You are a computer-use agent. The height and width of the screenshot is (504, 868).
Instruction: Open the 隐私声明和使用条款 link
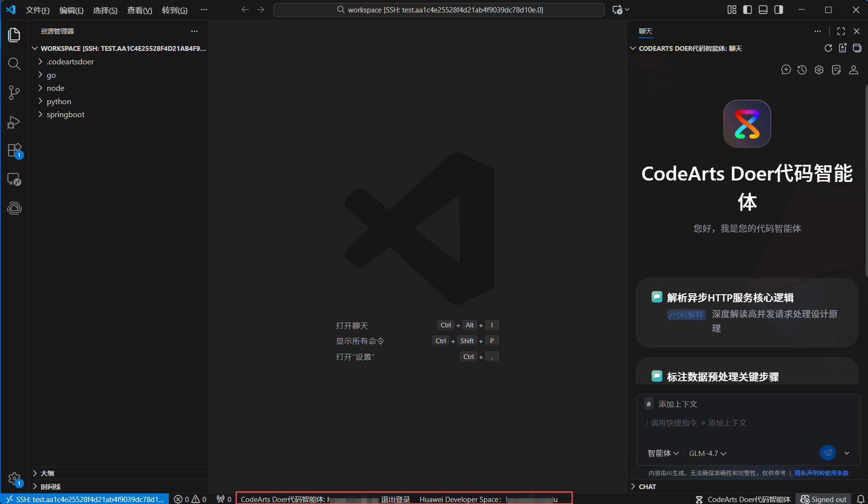click(821, 473)
